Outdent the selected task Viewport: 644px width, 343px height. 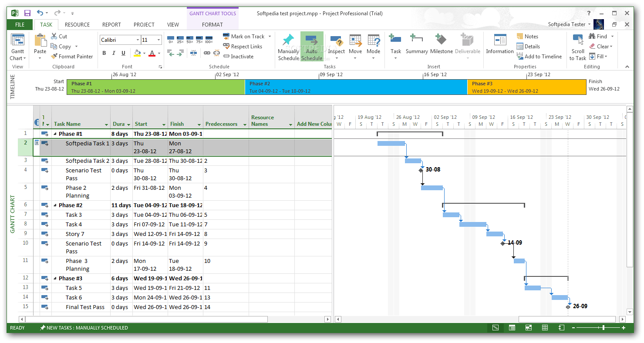click(x=171, y=53)
